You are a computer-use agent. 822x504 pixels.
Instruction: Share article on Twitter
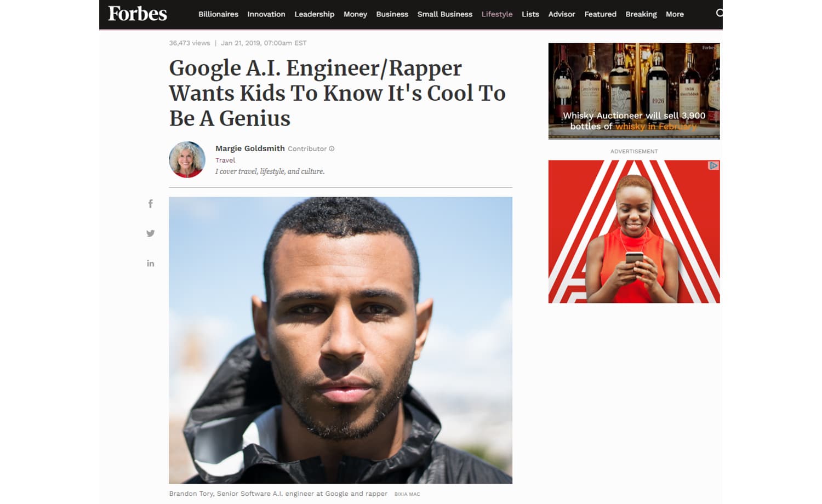[150, 233]
